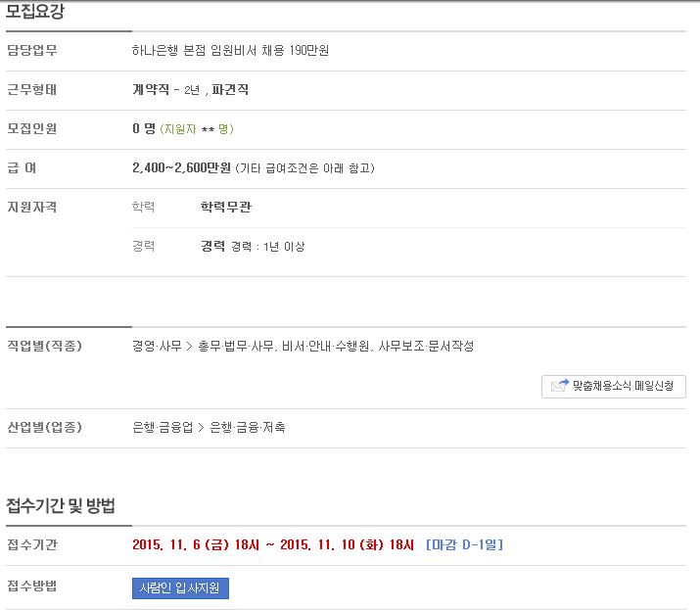Screen dimensions: 700x610
Task: Open the 비서·안내·수행원 category link
Action: pos(327,346)
